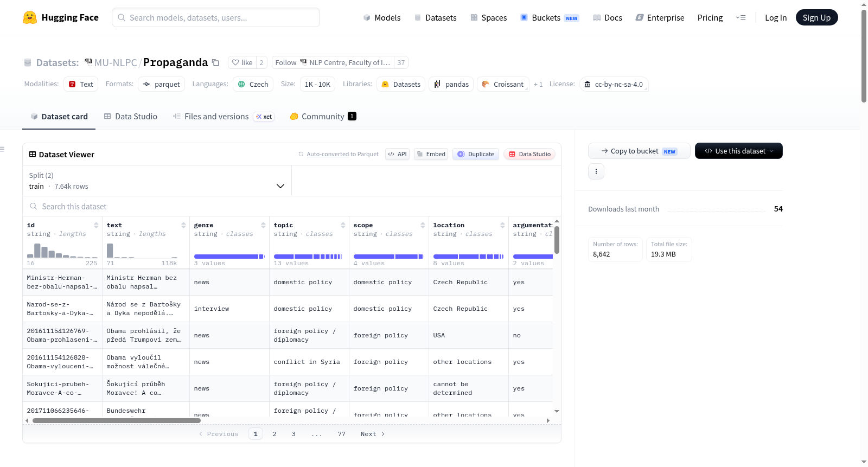Click the table's vertical scrollbar thumb
The image size is (868, 467).
(557, 240)
